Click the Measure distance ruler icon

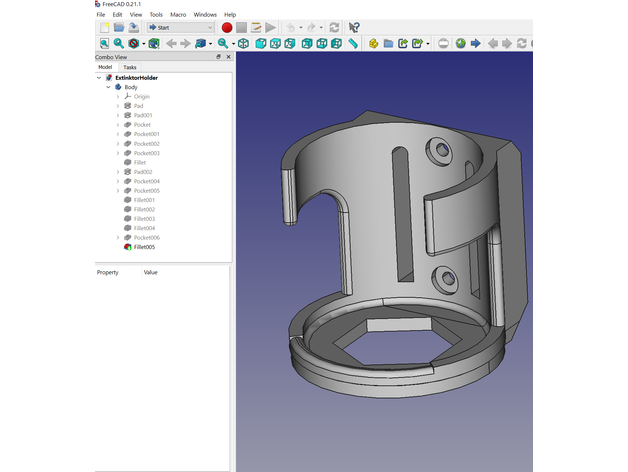tap(353, 44)
